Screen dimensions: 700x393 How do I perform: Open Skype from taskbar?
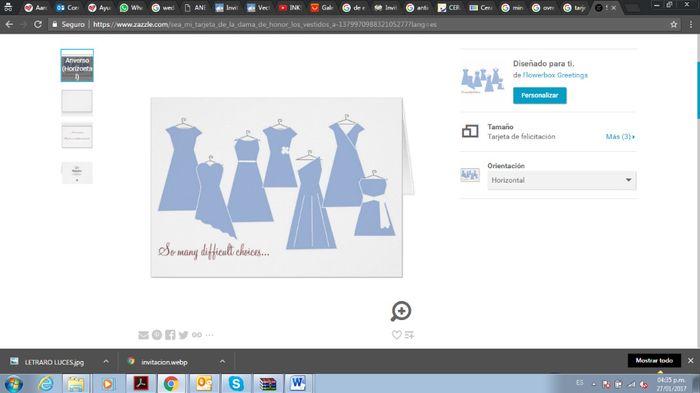coord(236,384)
